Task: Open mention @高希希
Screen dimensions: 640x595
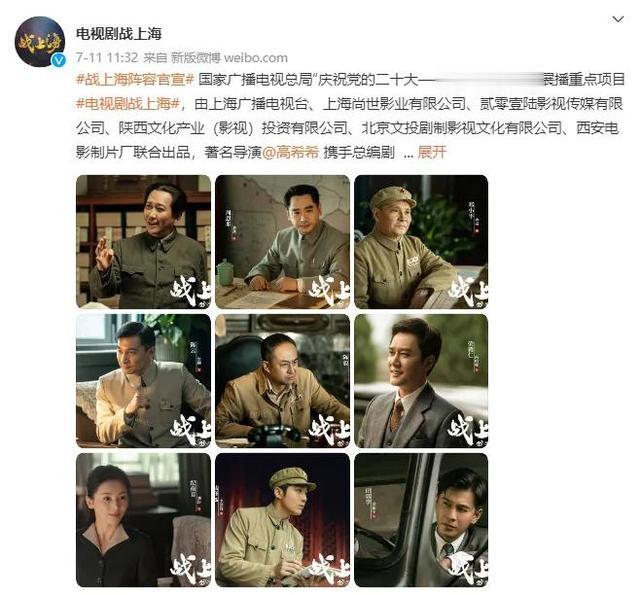Action: [290, 153]
